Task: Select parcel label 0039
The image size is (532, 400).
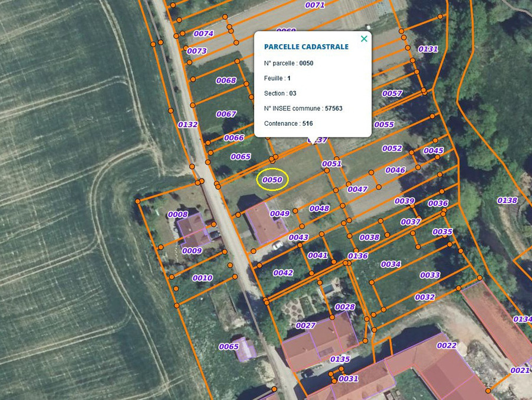Action: [405, 201]
